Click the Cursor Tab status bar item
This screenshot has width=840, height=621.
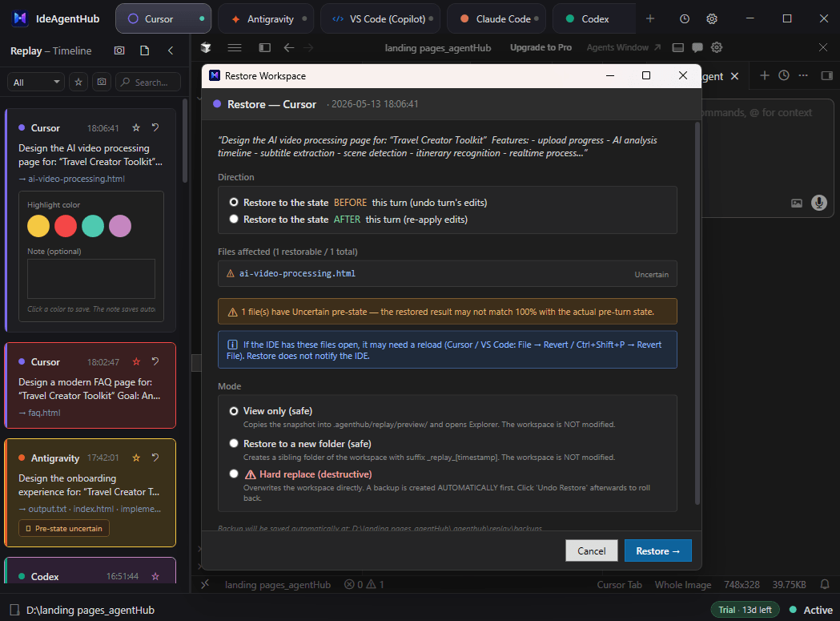(619, 584)
